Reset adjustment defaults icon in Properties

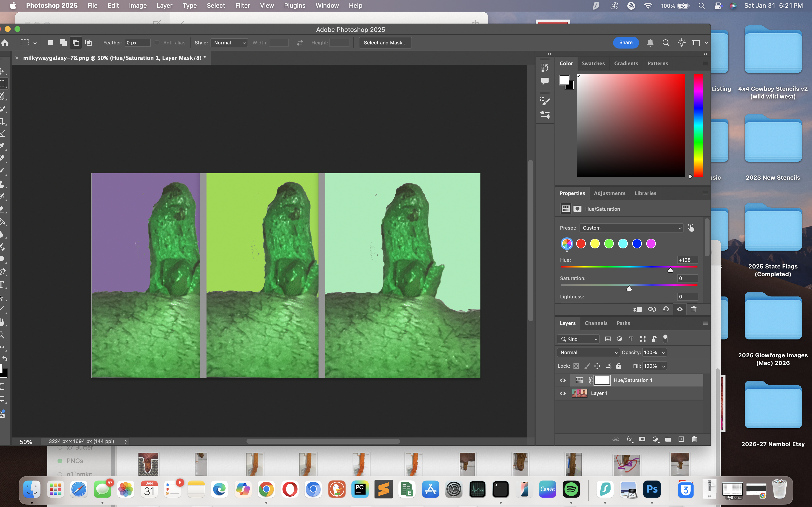[x=666, y=309]
